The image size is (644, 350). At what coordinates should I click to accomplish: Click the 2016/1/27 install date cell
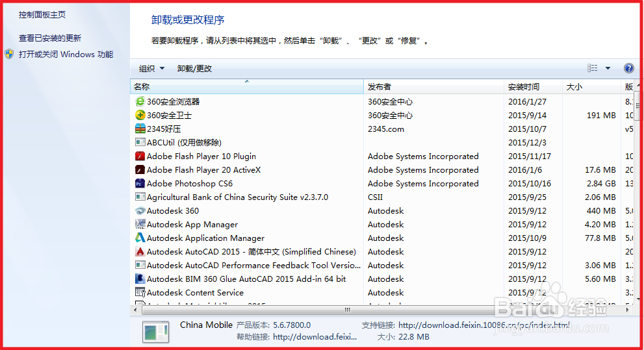(527, 101)
